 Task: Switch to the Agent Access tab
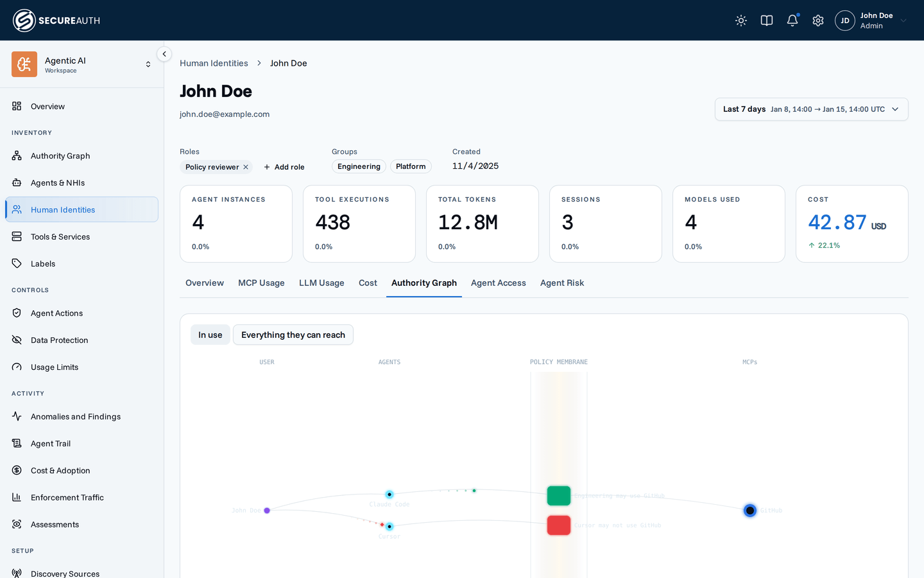click(x=499, y=283)
